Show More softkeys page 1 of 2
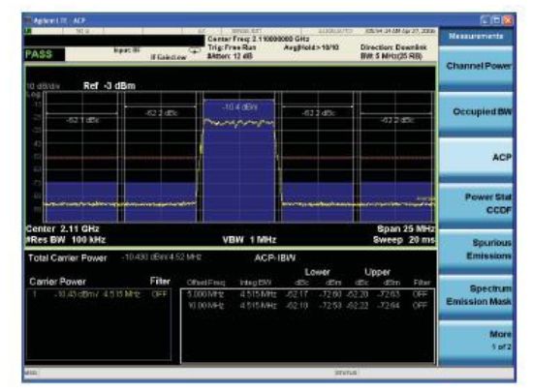 476,340
